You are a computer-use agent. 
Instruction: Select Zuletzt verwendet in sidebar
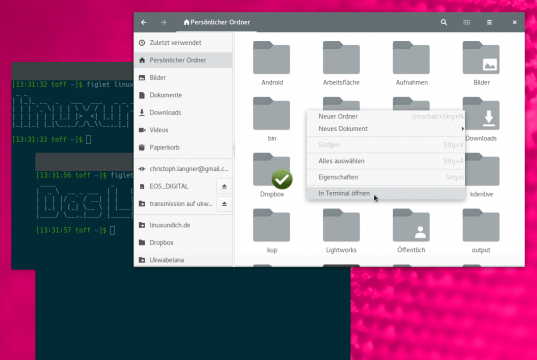tap(183, 42)
